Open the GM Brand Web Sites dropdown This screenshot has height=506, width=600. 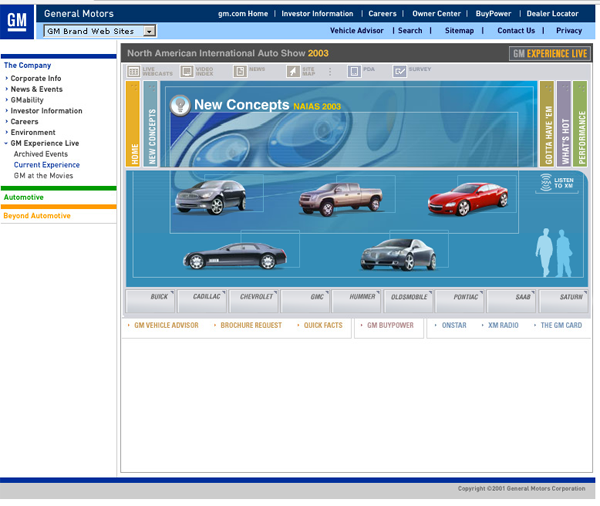point(100,31)
